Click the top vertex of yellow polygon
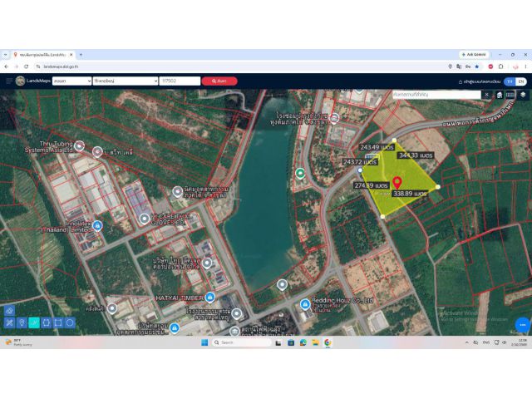The image size is (532, 399). pos(394,140)
